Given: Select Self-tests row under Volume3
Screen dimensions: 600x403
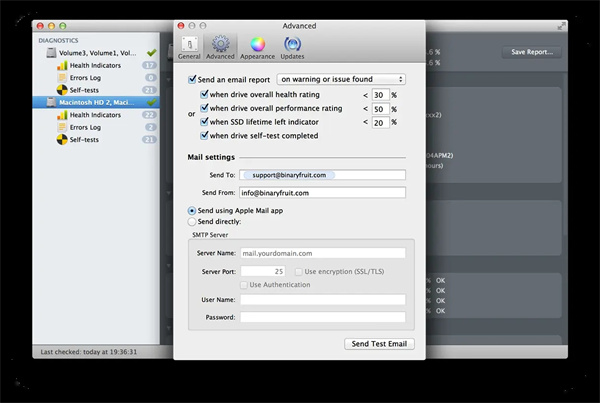Looking at the screenshot, I should pos(96,90).
